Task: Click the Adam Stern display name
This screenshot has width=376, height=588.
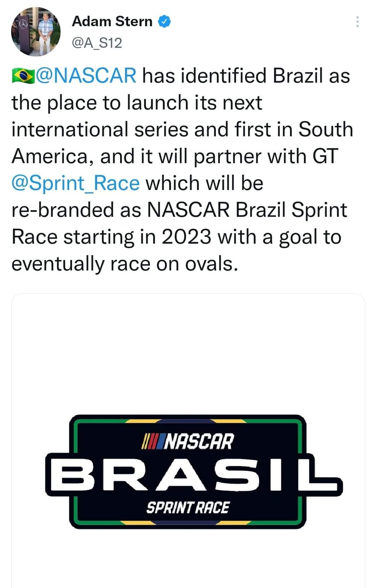Action: point(112,21)
